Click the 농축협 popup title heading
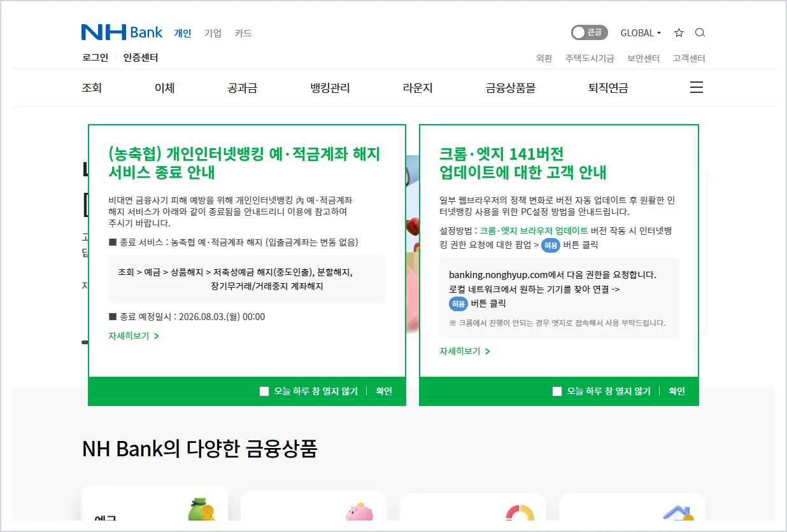787x532 pixels. 245,163
